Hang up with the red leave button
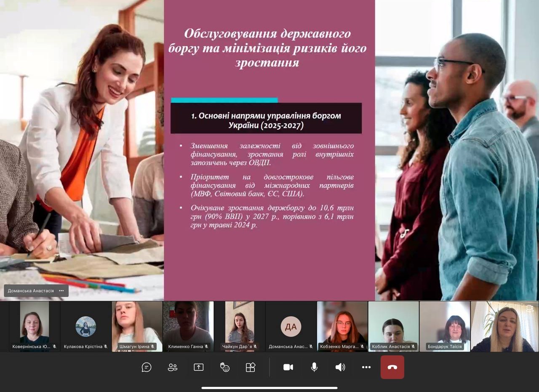539x392 pixels. 392,367
